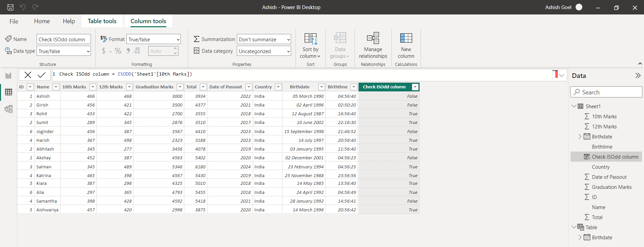Click the Search box in Data pane
The image size is (644, 247).
click(606, 92)
